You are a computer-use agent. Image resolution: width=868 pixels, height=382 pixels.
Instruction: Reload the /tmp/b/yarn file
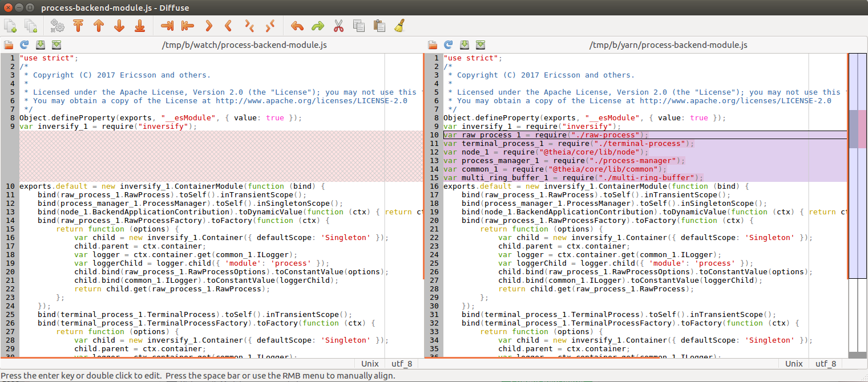point(449,44)
